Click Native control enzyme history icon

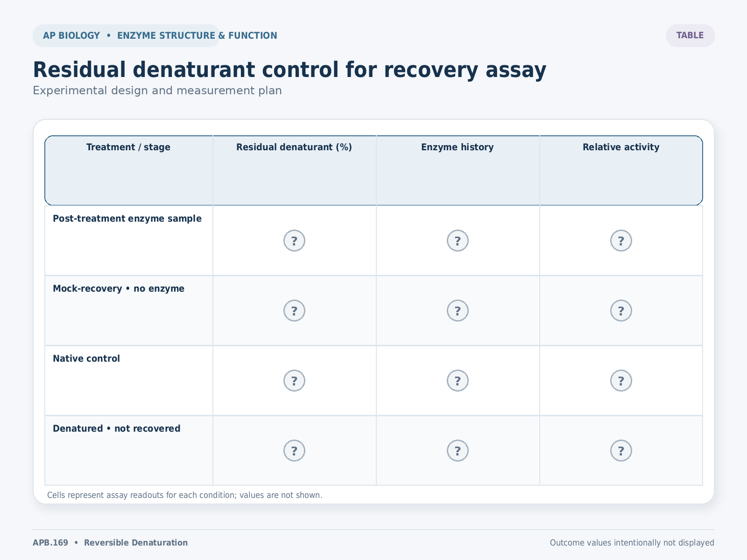(458, 381)
